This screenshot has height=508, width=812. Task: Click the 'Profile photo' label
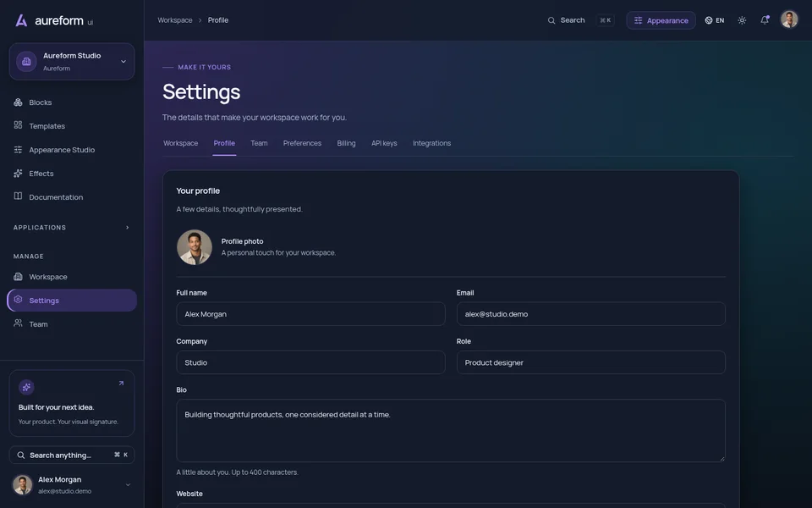click(x=243, y=241)
